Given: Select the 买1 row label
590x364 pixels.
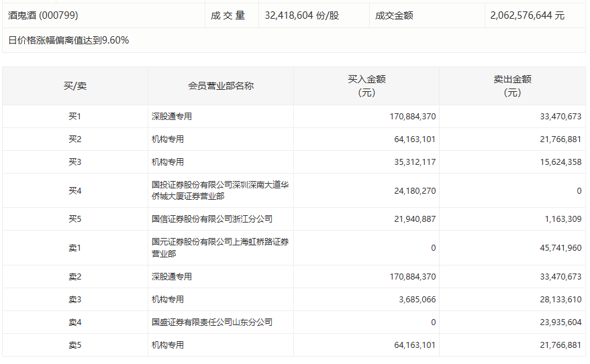Looking at the screenshot, I should 75,117.
